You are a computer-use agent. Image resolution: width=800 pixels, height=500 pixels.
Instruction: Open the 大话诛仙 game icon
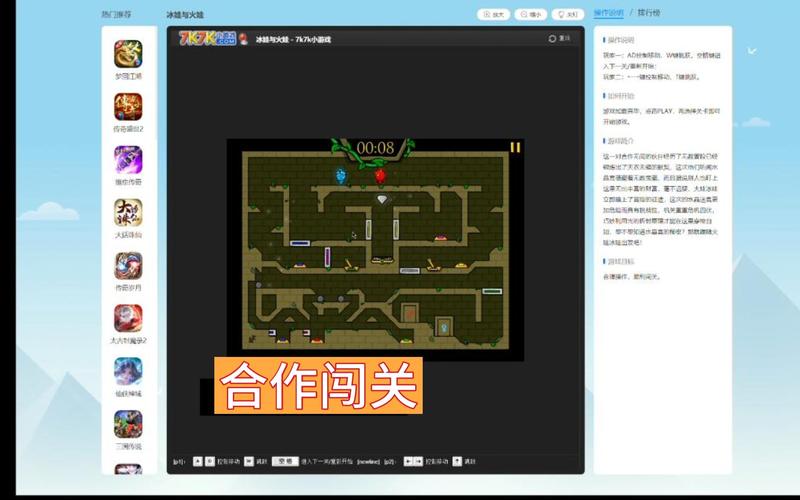click(x=128, y=213)
